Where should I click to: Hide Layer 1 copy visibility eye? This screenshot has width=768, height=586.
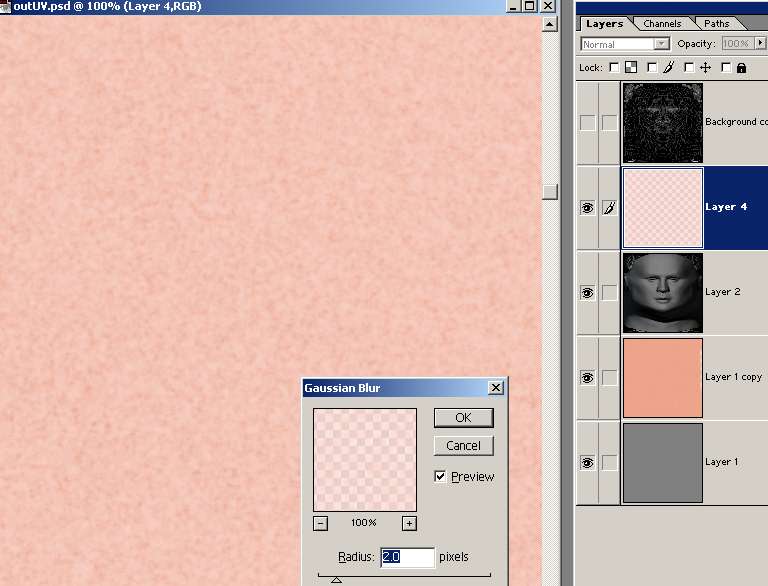pos(587,378)
